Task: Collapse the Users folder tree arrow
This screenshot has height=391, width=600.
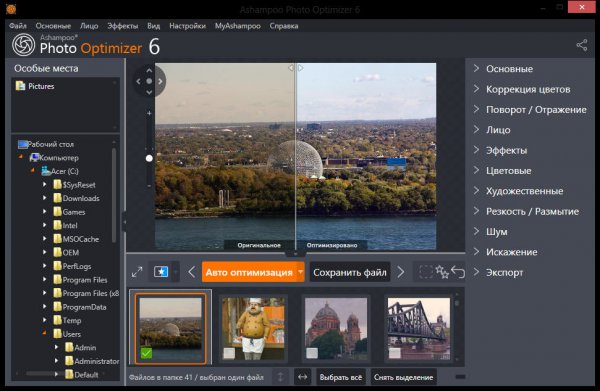Action: click(45, 333)
